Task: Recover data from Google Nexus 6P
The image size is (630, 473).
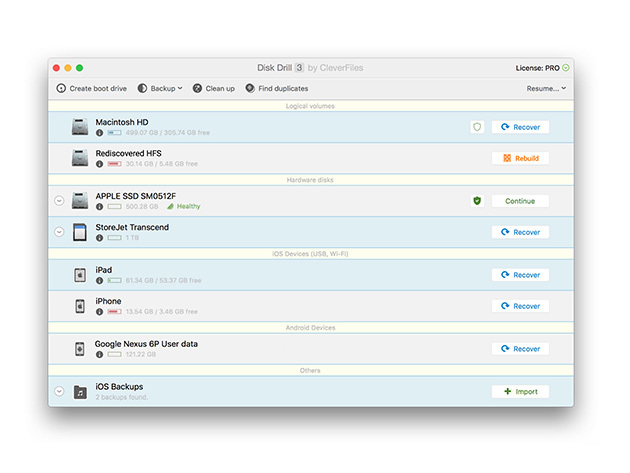Action: 520,349
